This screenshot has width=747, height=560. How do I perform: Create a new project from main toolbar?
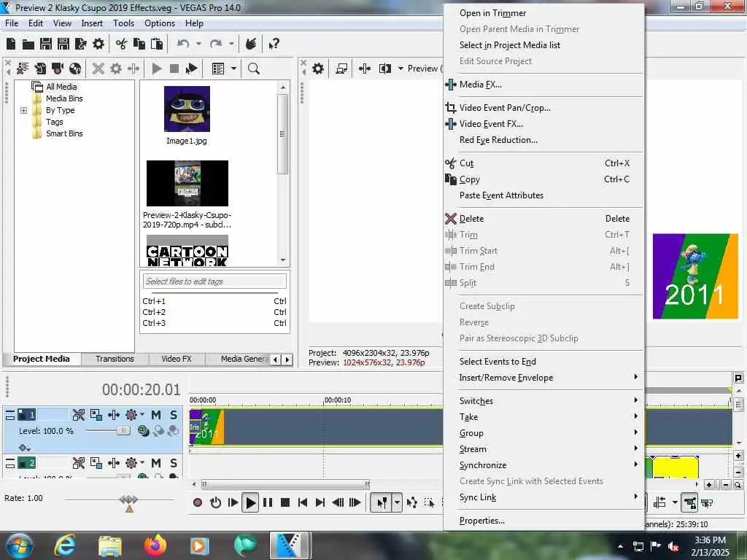click(x=11, y=44)
